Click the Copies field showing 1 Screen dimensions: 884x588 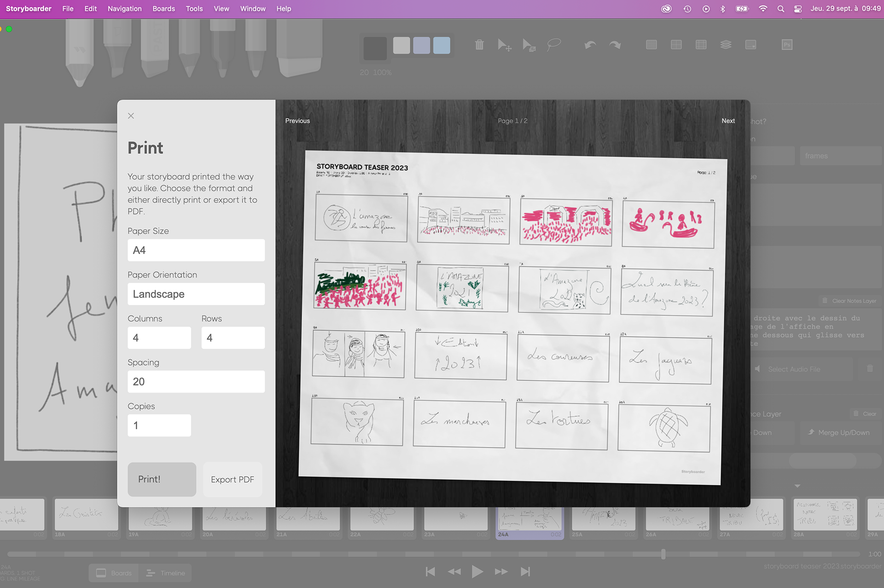(x=159, y=425)
